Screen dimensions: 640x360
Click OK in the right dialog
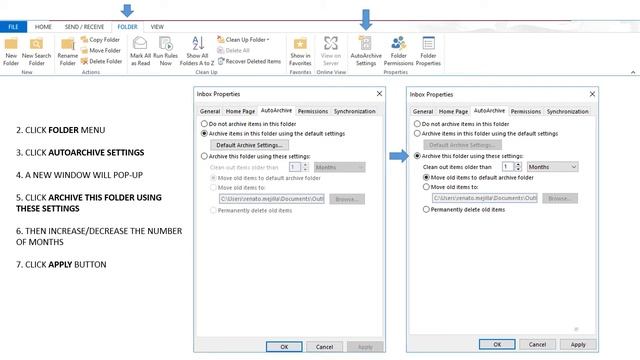click(497, 344)
